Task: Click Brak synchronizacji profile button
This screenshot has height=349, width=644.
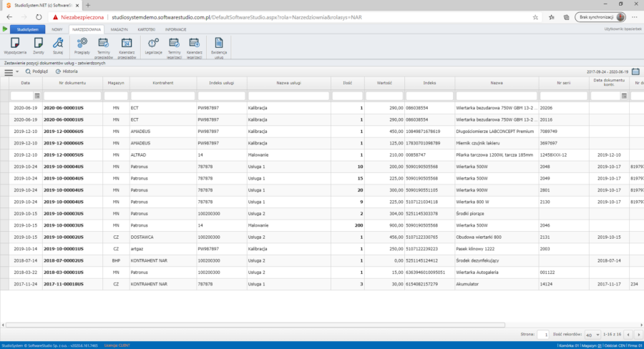Action: click(x=600, y=17)
